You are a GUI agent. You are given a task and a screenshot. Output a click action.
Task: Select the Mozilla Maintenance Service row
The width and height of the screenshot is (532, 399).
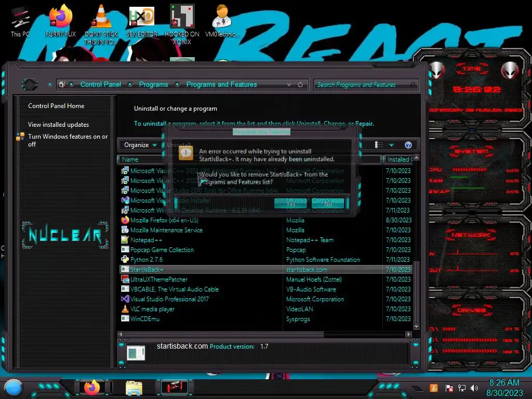pyautogui.click(x=266, y=230)
